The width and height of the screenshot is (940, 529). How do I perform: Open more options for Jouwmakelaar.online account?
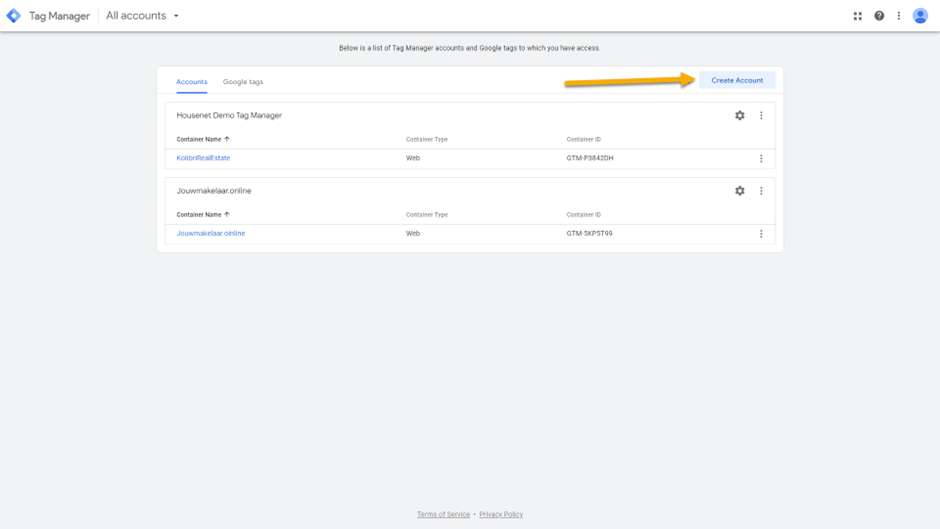(x=761, y=191)
